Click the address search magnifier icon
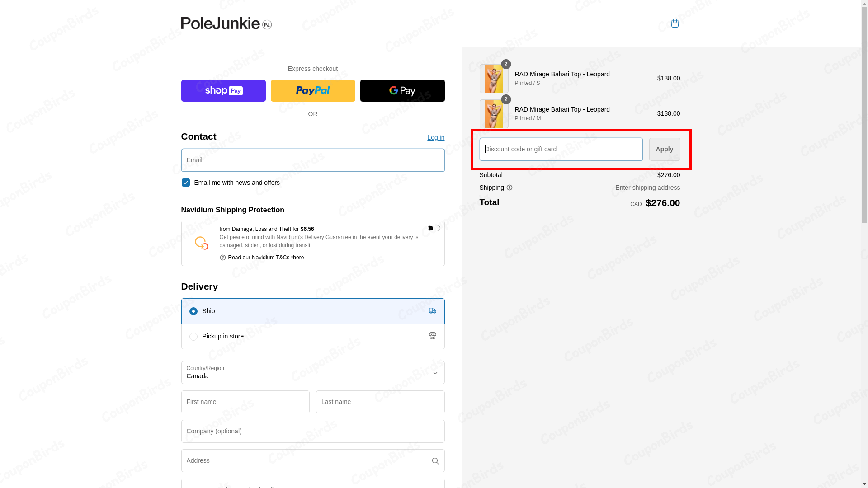 coord(435,461)
